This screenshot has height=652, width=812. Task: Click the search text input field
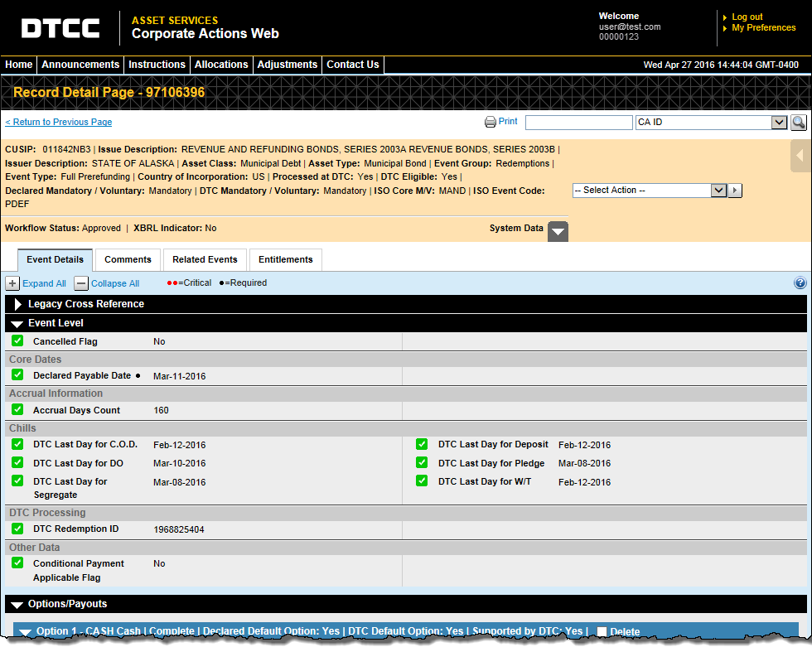point(578,123)
